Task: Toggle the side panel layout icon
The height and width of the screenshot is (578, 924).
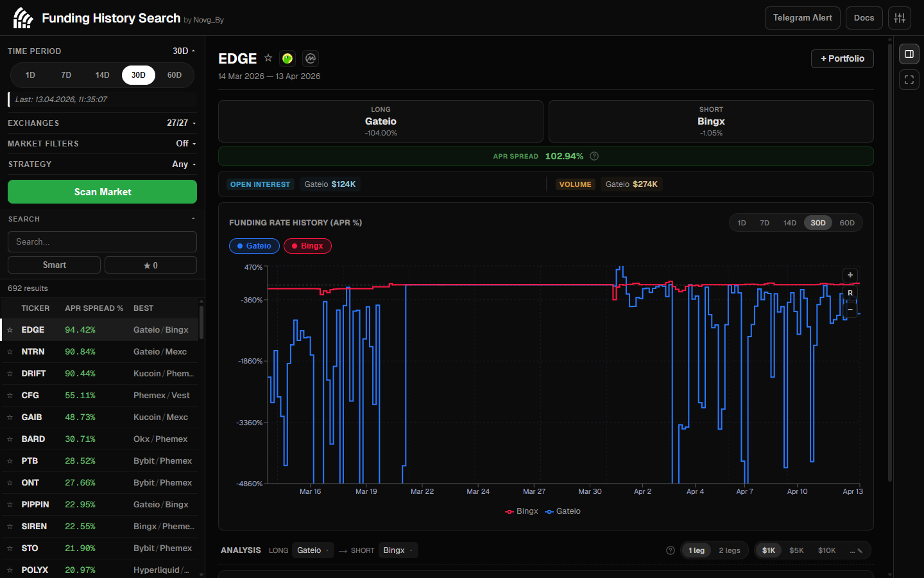Action: pyautogui.click(x=909, y=54)
